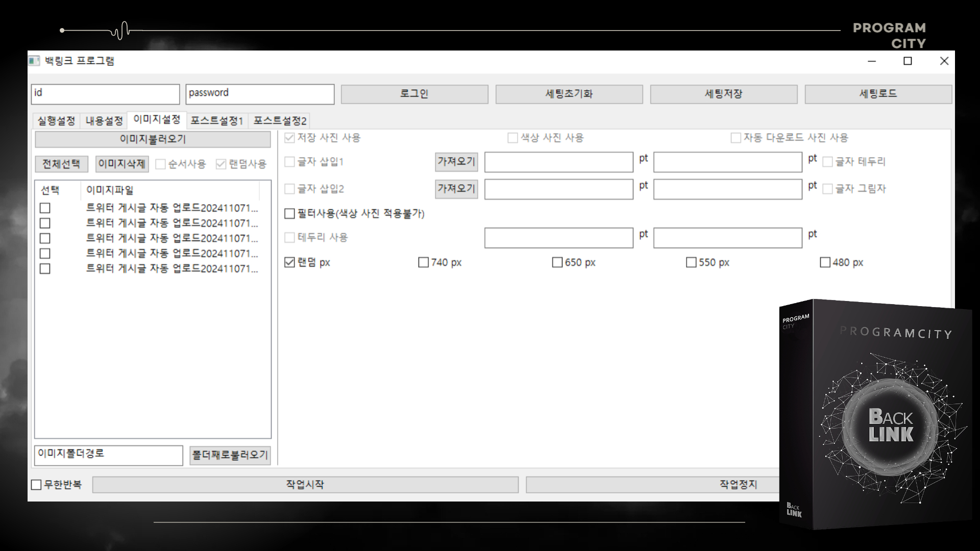
Task: Minimize the 백링크 프로그램 window
Action: [x=872, y=61]
